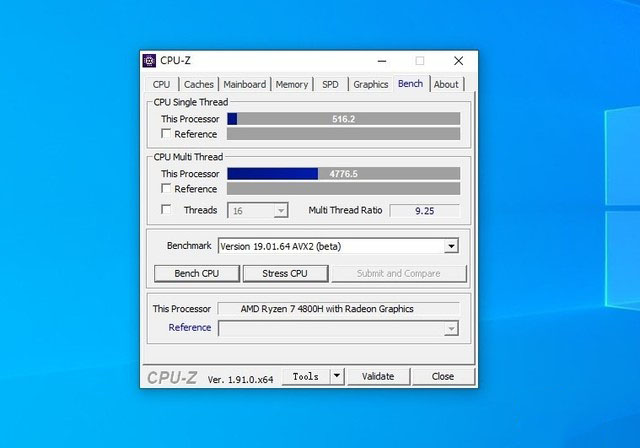This screenshot has height=448, width=640.
Task: Click Submit and Compare button
Action: point(399,273)
